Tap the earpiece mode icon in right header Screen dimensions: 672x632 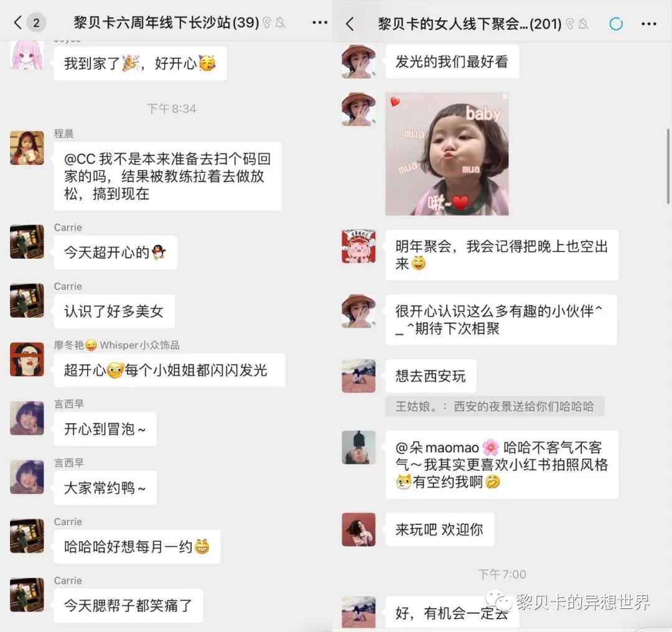[569, 24]
